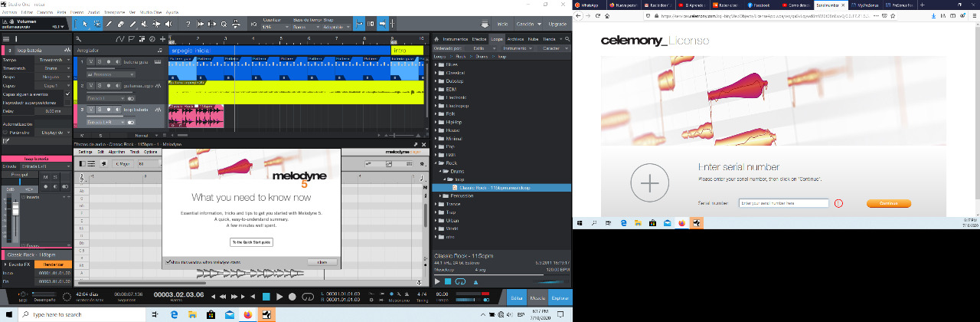The height and width of the screenshot is (322, 980).
Task: Click the plus circle on Celemony page
Action: [649, 183]
